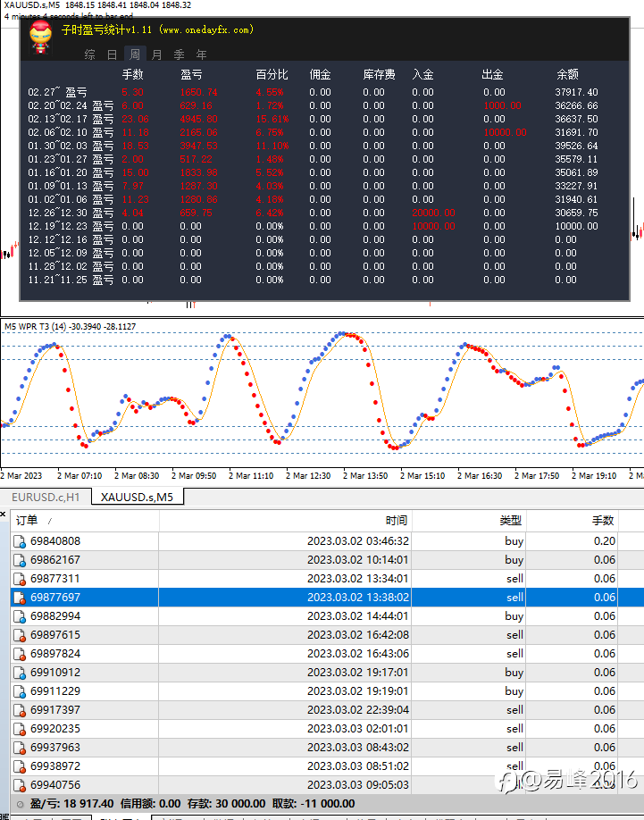Select order icon for 69897615
Screen dimensions: 644x820
coord(20,635)
